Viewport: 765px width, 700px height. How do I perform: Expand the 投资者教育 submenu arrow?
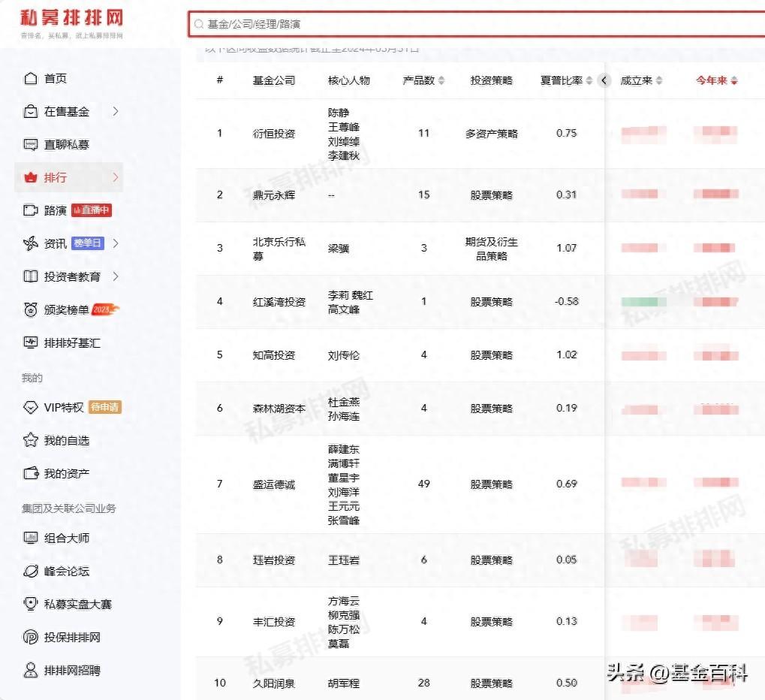[x=116, y=276]
